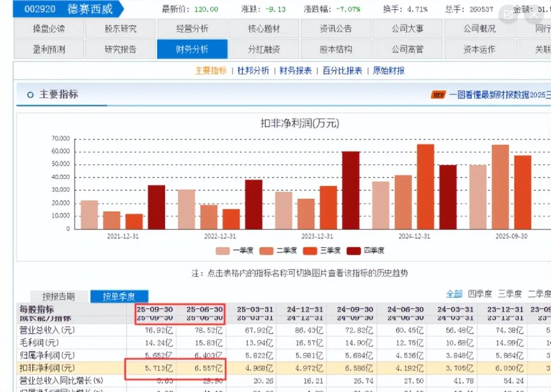Click the 主要指标 sub-navigation link

coord(211,70)
